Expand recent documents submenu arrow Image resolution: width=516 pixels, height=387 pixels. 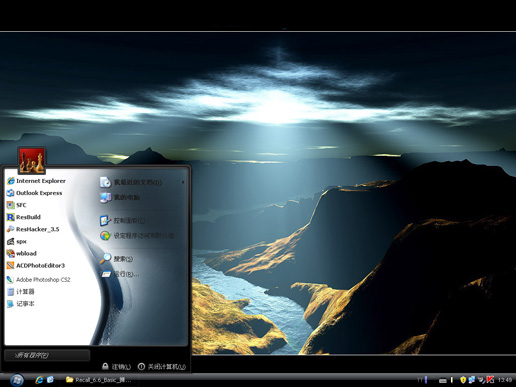click(x=183, y=182)
